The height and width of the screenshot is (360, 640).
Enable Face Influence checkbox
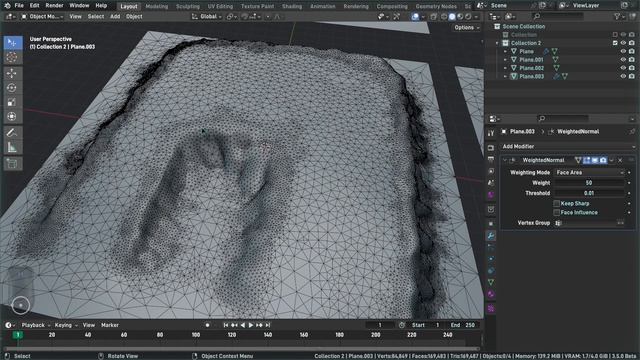pos(556,212)
